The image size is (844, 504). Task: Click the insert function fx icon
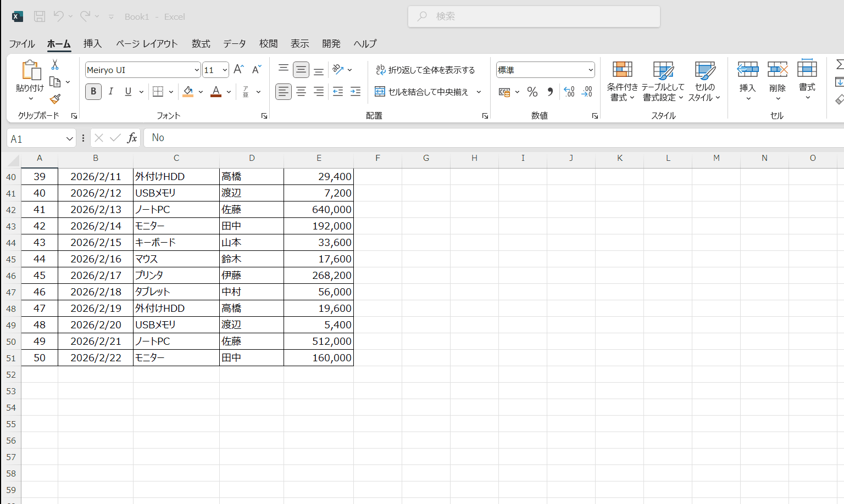pos(132,138)
